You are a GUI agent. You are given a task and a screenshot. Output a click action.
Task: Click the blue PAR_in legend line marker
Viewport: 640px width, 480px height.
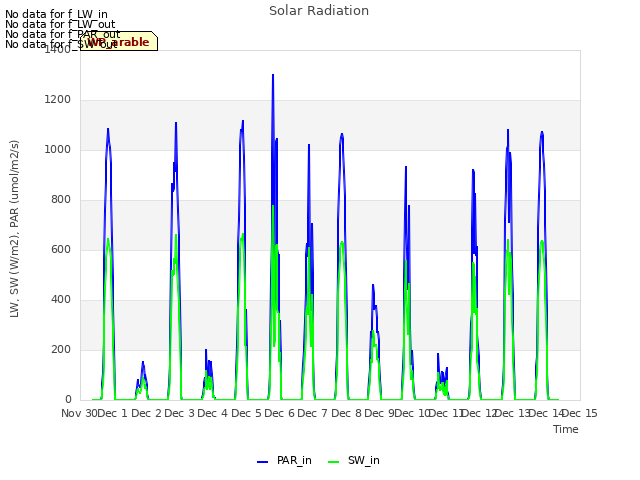click(x=262, y=462)
